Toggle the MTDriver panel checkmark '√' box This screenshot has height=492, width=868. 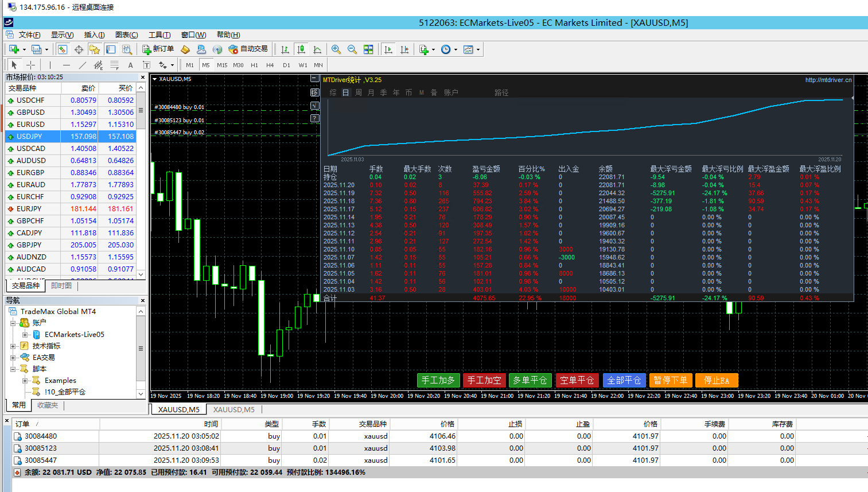[x=314, y=106]
